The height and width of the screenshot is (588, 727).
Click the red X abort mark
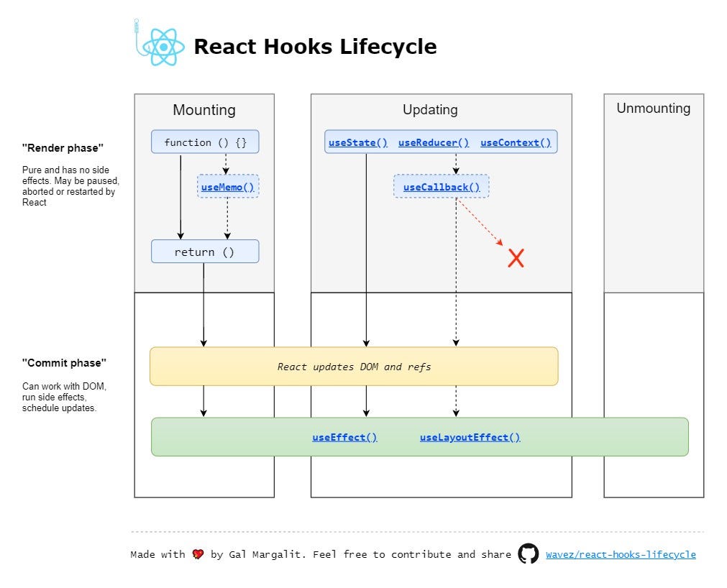click(x=516, y=258)
